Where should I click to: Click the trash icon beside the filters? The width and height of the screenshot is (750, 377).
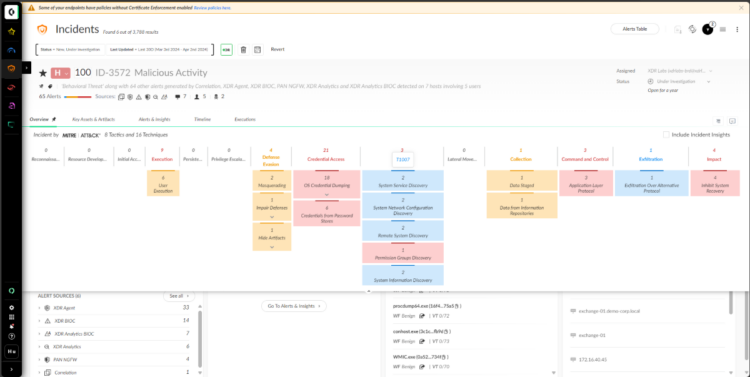point(243,50)
